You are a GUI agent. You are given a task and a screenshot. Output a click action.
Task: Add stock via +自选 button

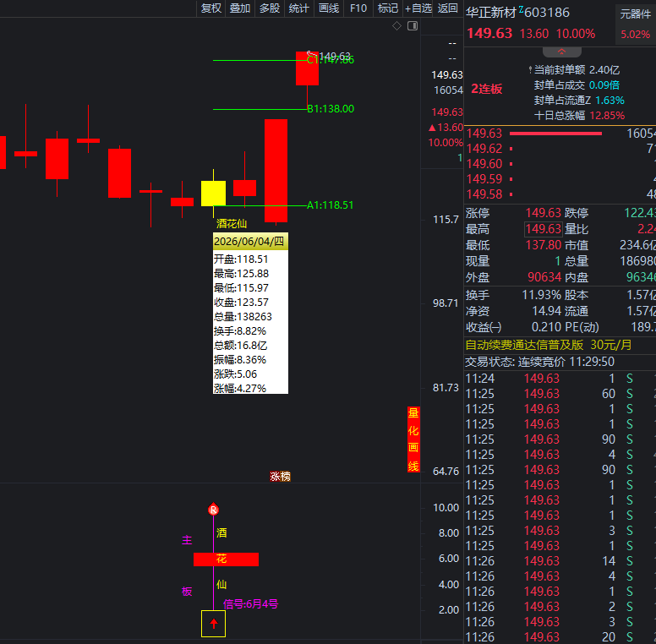[x=418, y=8]
